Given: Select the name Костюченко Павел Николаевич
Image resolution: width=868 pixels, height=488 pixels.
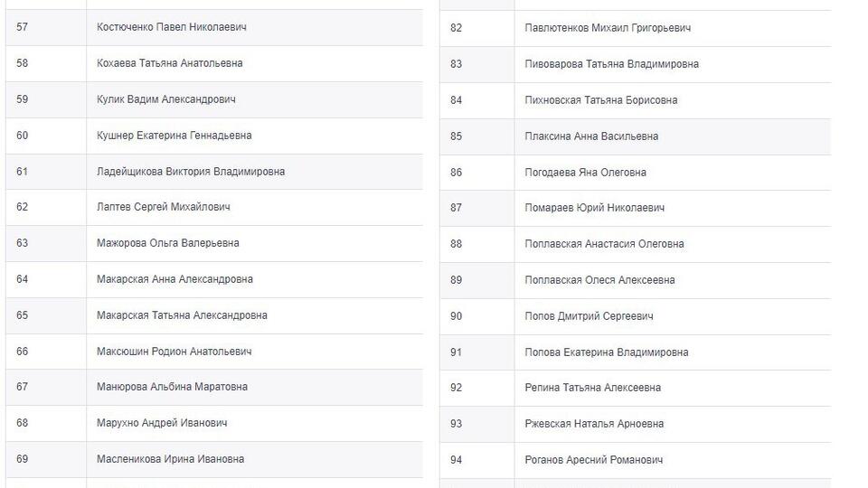Looking at the screenshot, I should pyautogui.click(x=172, y=27).
